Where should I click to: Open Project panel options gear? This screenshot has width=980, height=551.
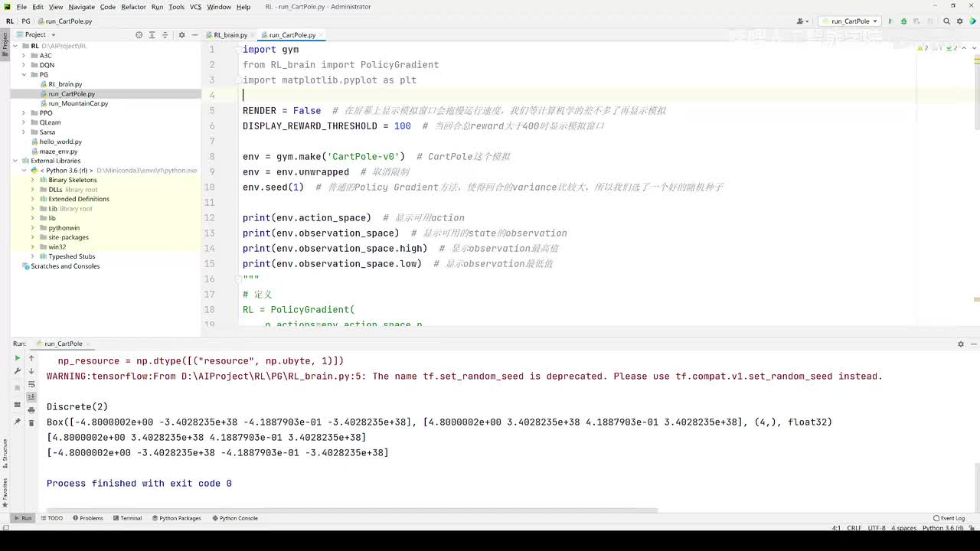tap(181, 34)
